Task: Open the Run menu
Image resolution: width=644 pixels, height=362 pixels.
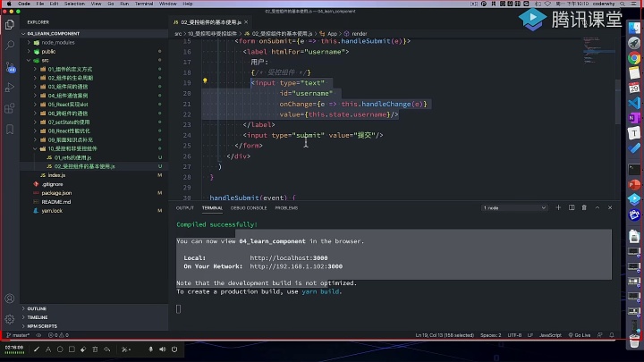Action: 124,4
